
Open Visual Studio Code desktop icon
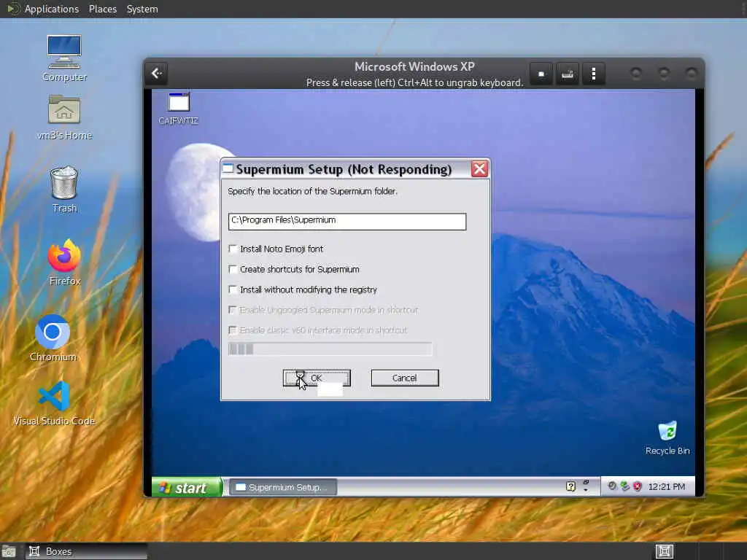[x=54, y=403]
